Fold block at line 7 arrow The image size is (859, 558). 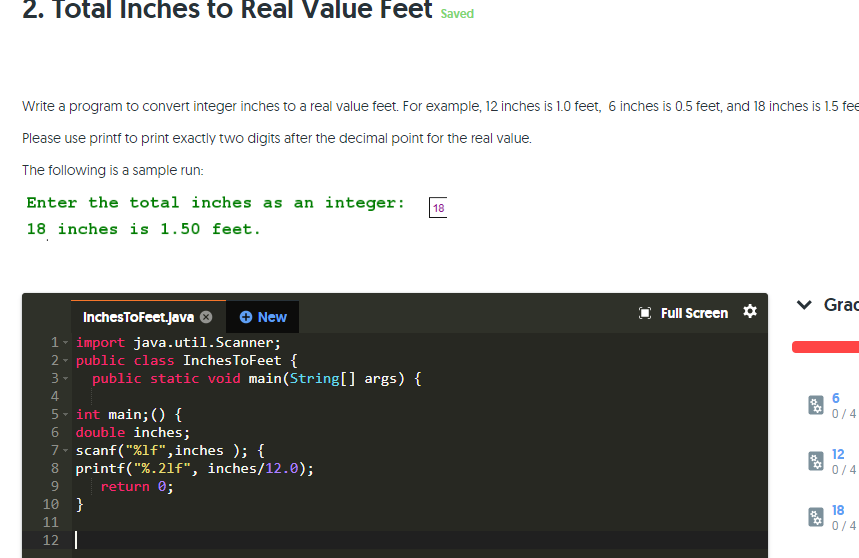tap(66, 451)
